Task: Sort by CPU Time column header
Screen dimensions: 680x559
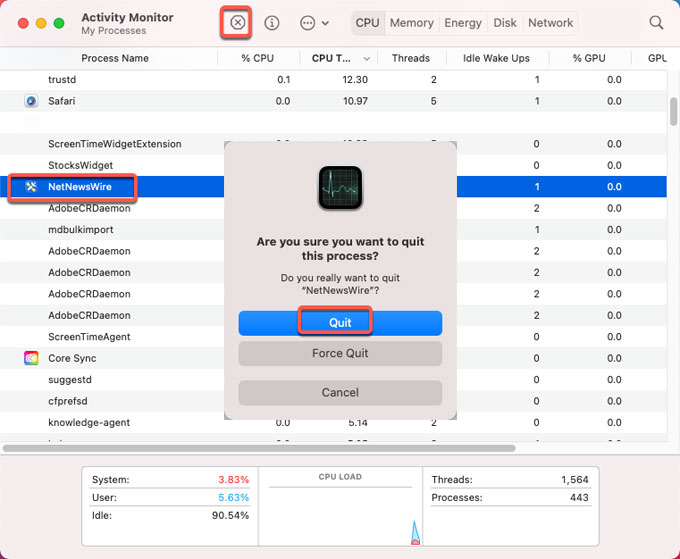Action: (335, 58)
